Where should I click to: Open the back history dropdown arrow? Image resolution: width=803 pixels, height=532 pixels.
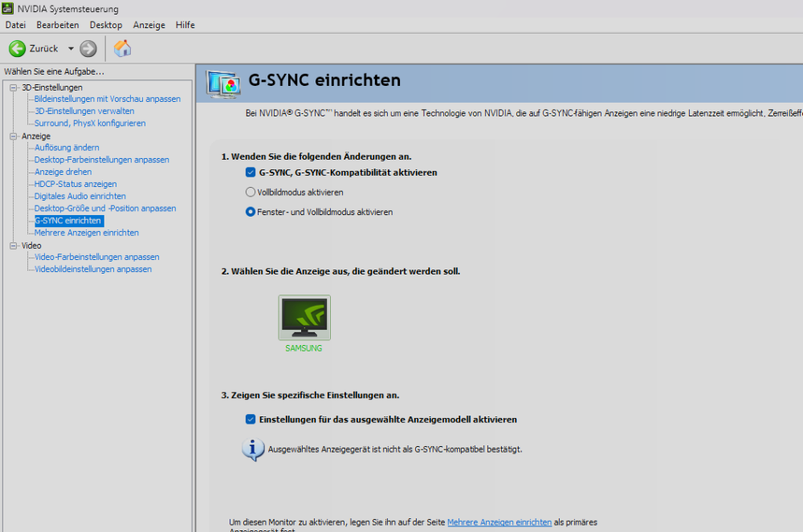click(x=71, y=49)
